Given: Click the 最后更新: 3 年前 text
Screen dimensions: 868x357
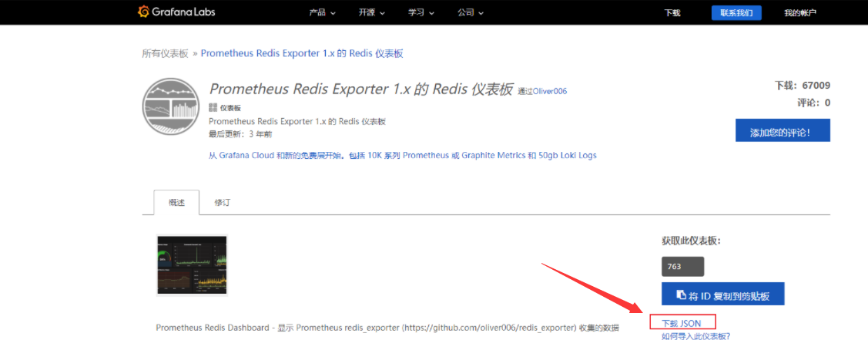Looking at the screenshot, I should pyautogui.click(x=240, y=134).
